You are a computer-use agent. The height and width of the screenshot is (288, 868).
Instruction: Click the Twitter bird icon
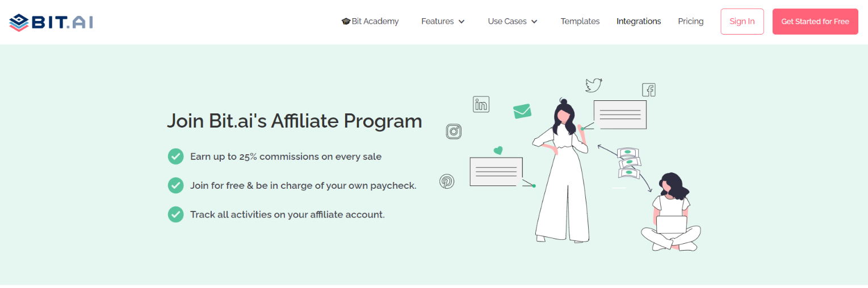click(x=594, y=86)
